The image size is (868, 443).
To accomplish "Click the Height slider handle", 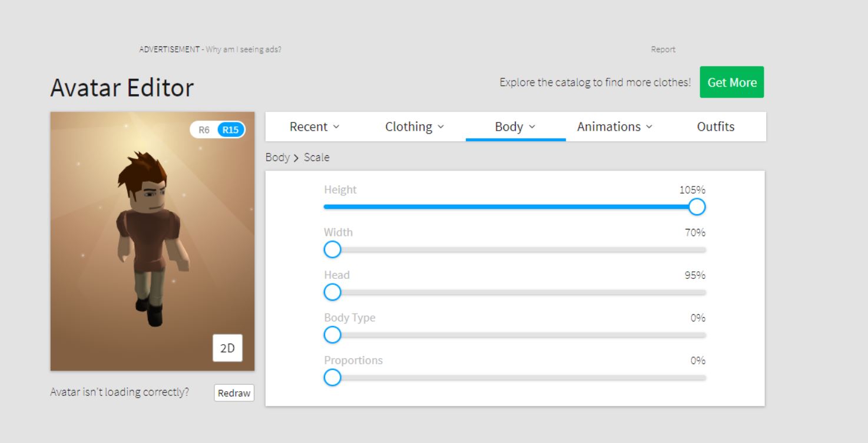I will coord(697,207).
